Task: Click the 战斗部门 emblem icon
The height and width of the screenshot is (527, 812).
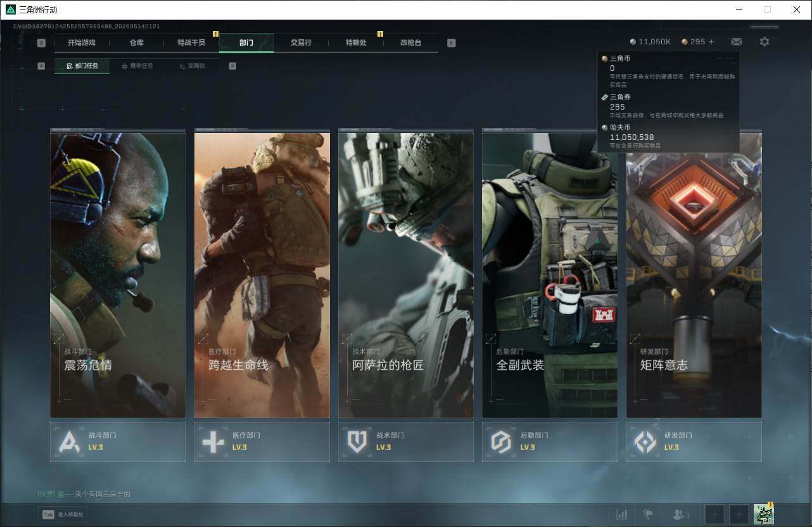Action: 69,441
